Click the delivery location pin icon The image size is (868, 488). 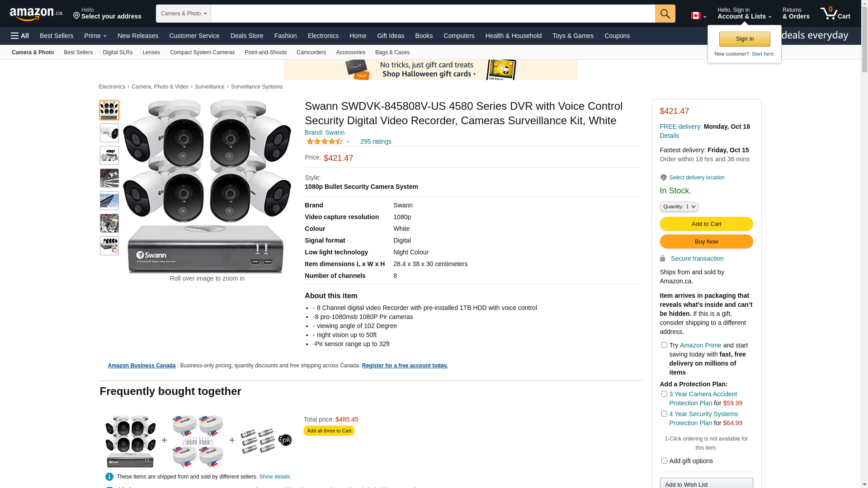[x=663, y=178]
